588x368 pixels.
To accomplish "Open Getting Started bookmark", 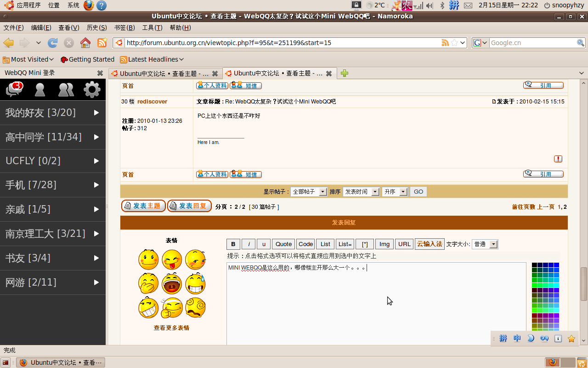I will coord(87,59).
